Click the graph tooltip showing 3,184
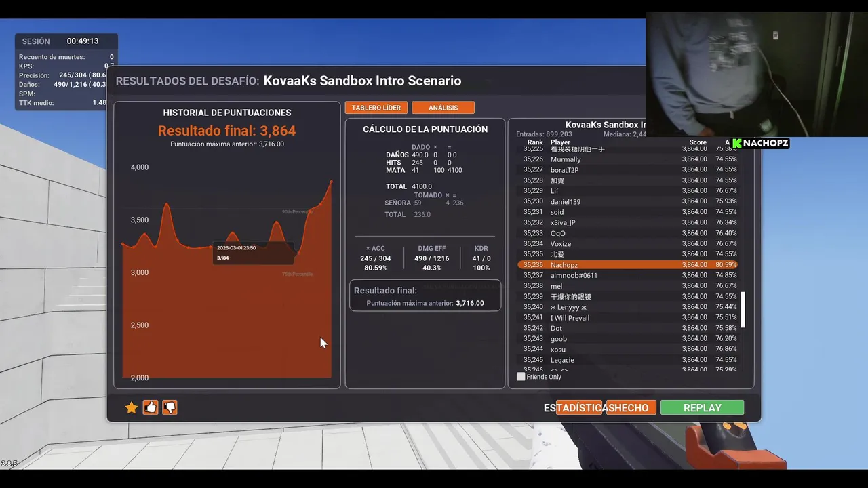This screenshot has width=868, height=488. point(253,253)
